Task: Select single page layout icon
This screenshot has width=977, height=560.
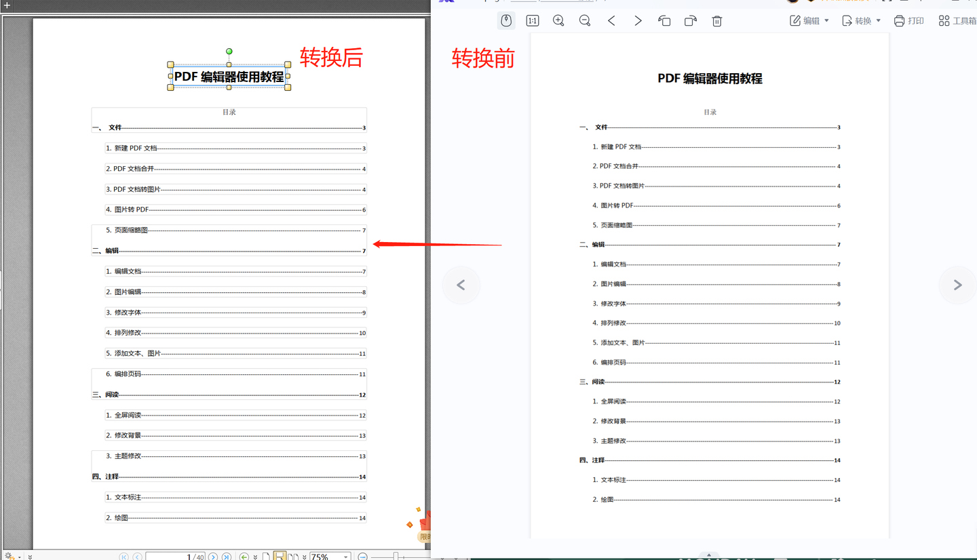Action: (266, 557)
